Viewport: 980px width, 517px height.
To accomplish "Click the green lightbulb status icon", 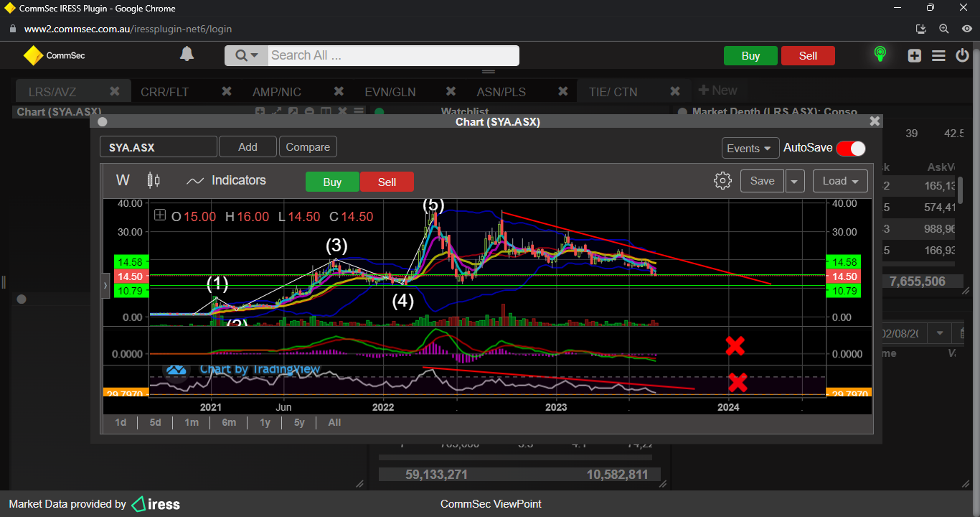I will point(880,55).
